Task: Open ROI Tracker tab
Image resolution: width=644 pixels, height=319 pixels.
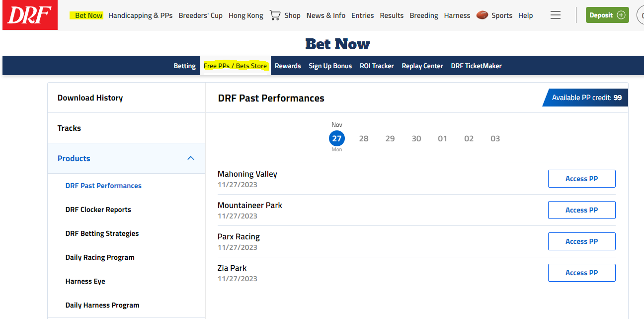Action: 377,66
